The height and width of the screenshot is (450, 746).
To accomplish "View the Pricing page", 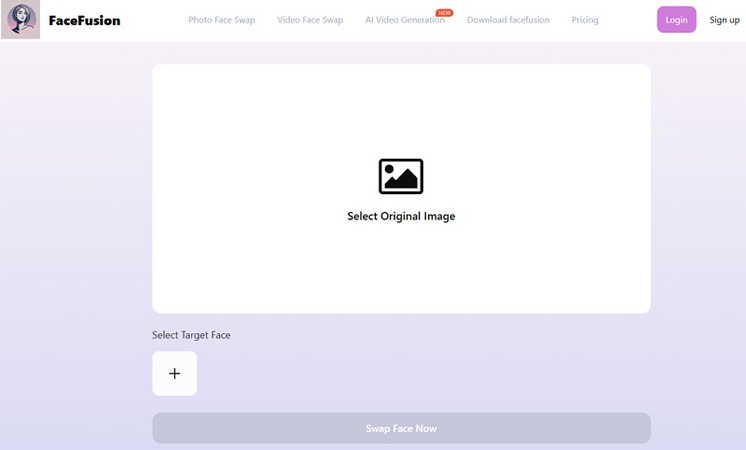I will [x=585, y=20].
